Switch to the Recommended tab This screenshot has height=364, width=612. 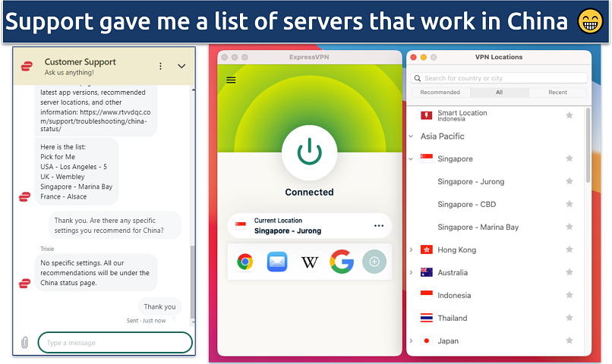click(x=440, y=93)
